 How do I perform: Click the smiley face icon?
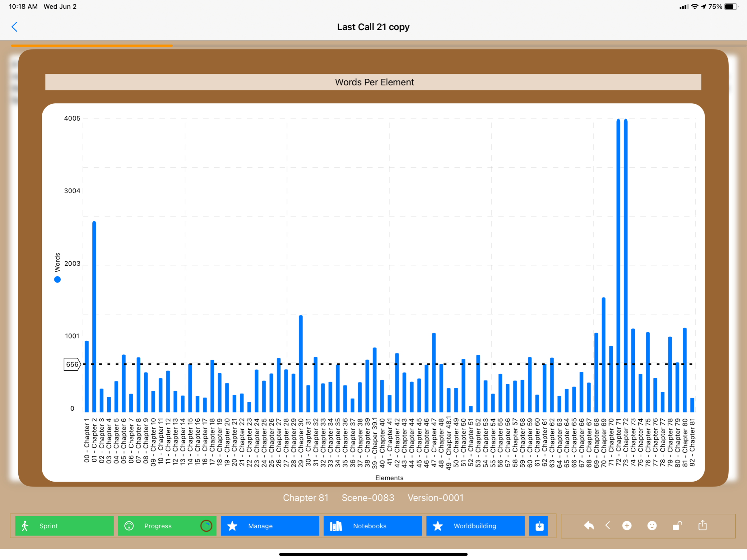[652, 525]
